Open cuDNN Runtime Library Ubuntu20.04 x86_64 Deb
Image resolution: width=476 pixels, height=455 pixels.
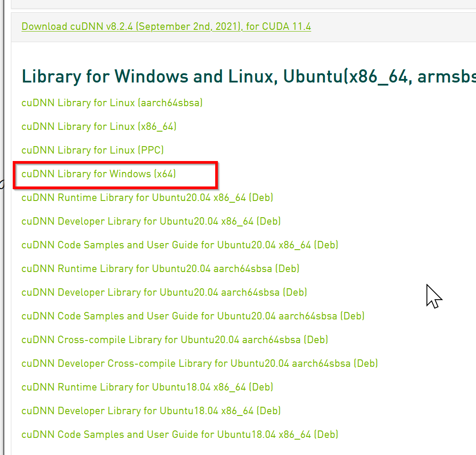tap(147, 197)
